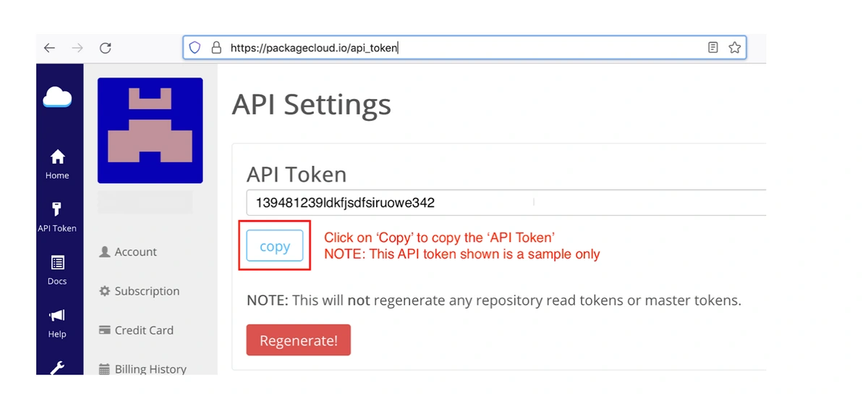Bookmark this page with star icon
This screenshot has width=868, height=396.
[x=735, y=48]
